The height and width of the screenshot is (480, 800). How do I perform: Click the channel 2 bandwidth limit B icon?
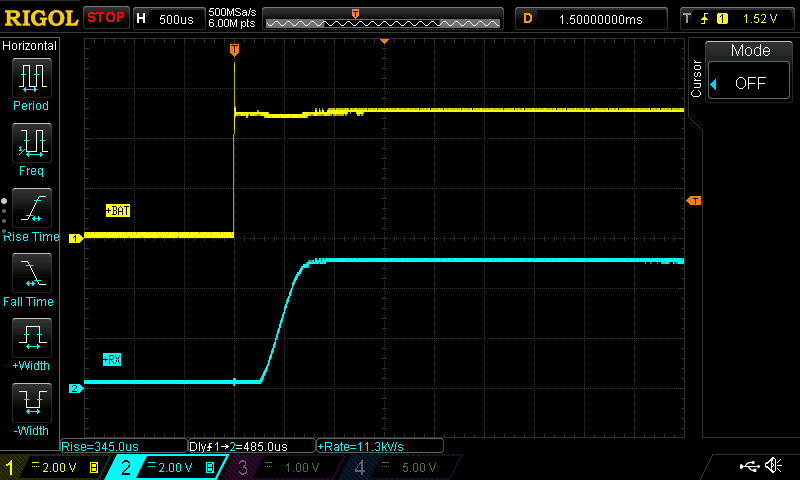point(210,467)
